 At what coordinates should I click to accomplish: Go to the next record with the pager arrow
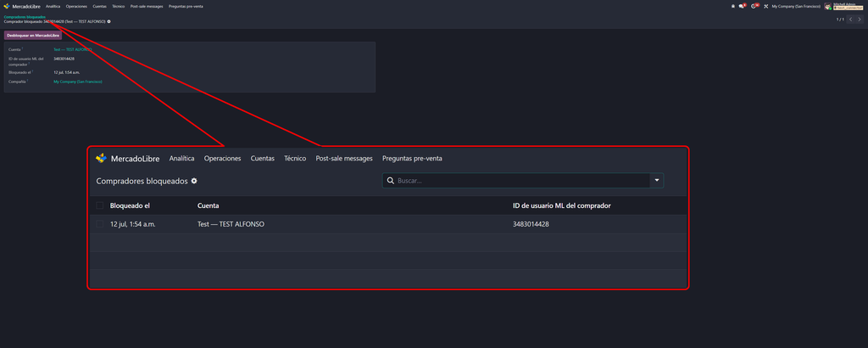860,20
